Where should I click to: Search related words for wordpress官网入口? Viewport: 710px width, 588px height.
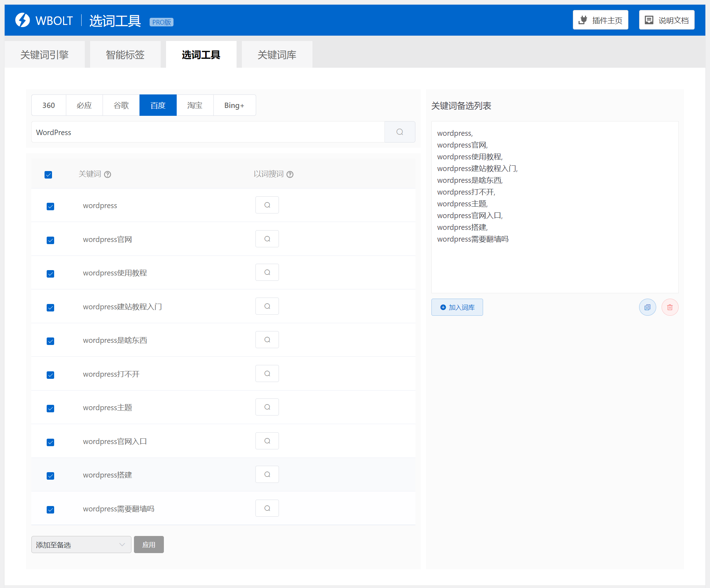(267, 441)
